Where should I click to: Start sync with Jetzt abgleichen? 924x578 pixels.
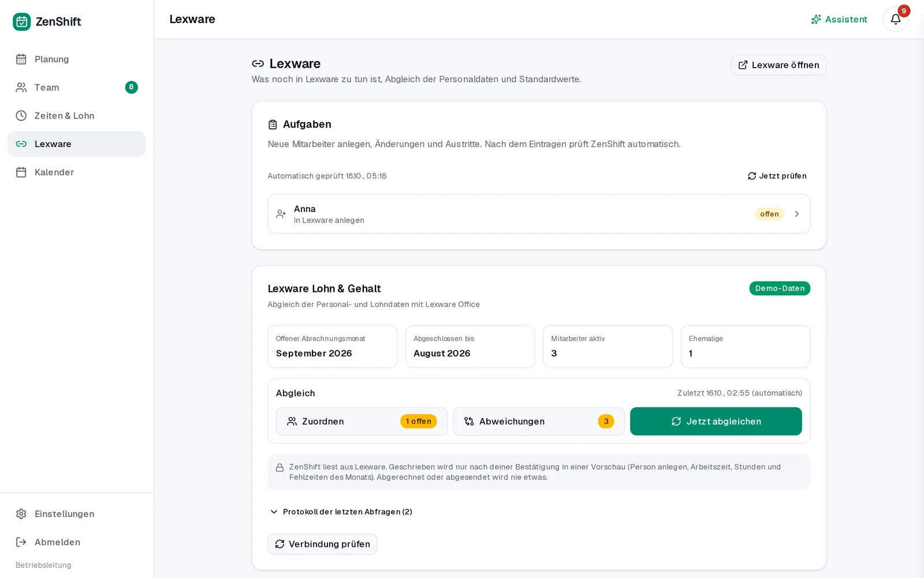pos(716,421)
